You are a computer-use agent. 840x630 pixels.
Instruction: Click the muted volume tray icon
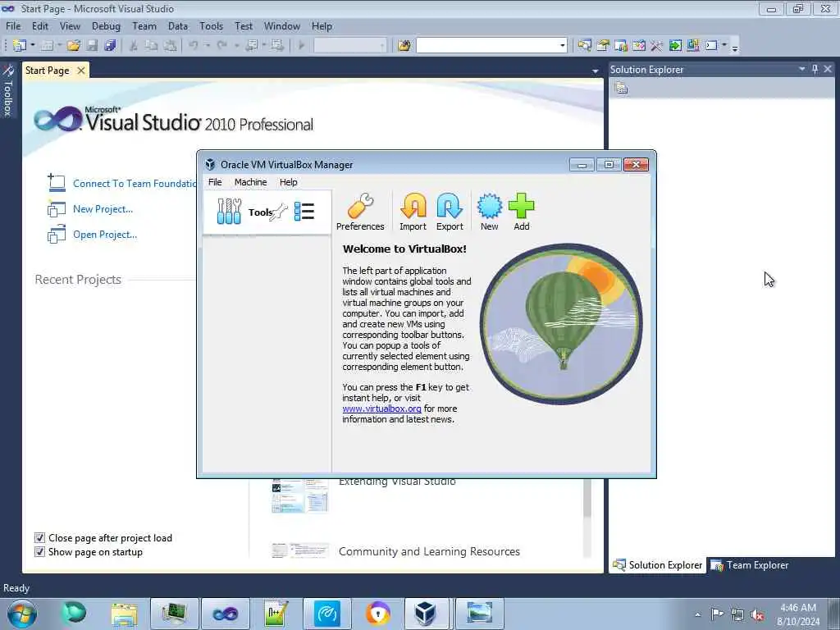click(x=757, y=615)
